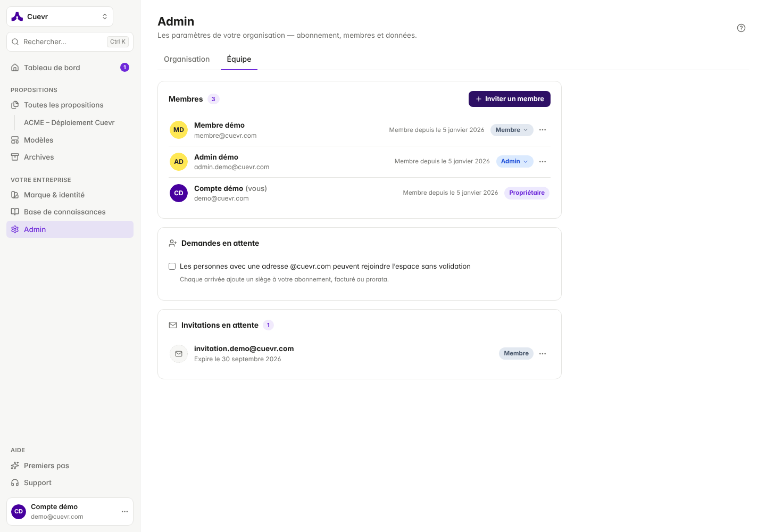Select the Équipe tab
The height and width of the screenshot is (532, 766).
[x=239, y=59]
